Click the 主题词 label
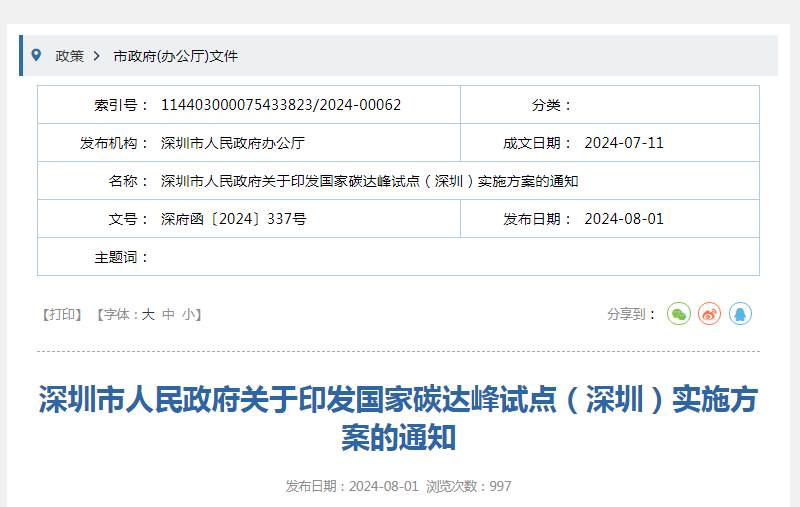800x507 pixels. coord(121,257)
